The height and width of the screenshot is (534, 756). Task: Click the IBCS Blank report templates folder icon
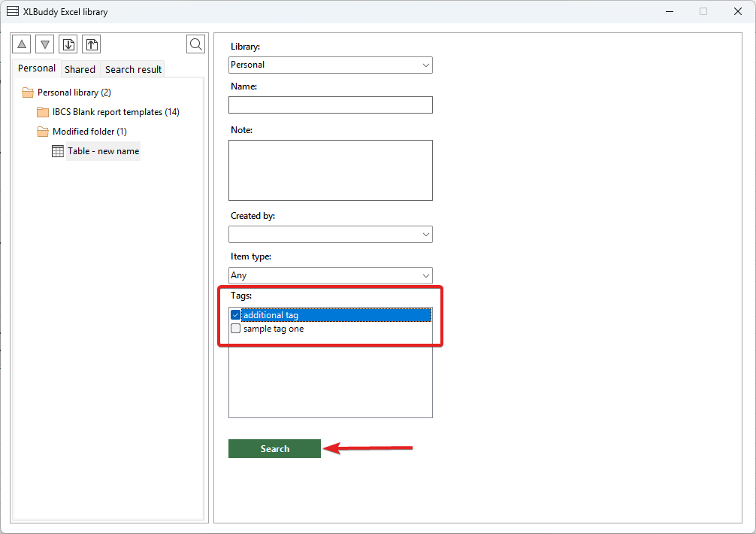pyautogui.click(x=43, y=112)
